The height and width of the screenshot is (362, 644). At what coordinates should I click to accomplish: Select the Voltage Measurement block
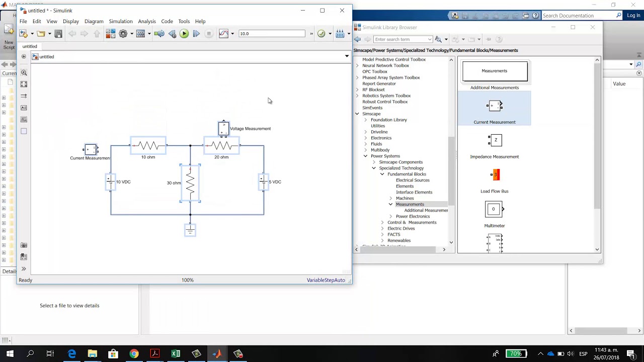pyautogui.click(x=223, y=129)
